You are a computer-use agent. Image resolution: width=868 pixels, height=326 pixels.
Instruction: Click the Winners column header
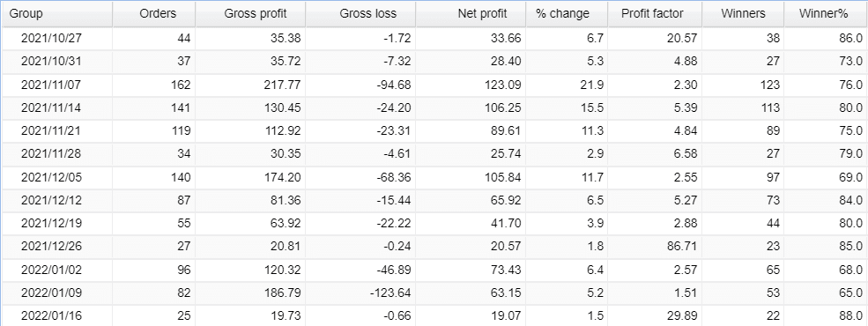coord(744,14)
